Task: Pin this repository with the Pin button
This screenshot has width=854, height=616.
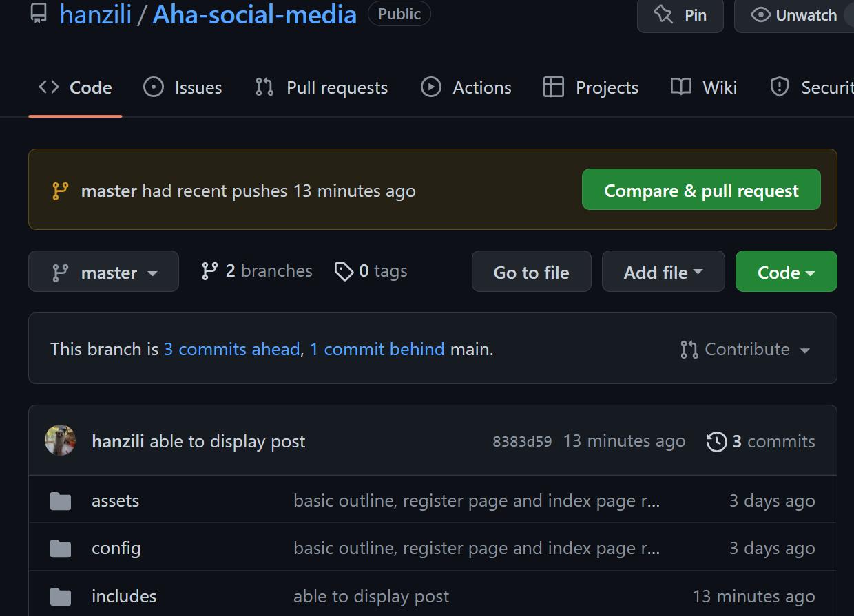Action: click(680, 15)
